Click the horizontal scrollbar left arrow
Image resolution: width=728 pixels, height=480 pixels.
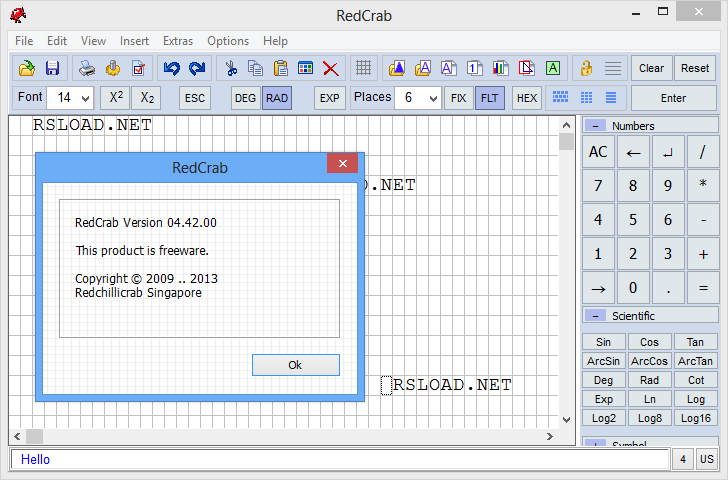click(x=17, y=436)
